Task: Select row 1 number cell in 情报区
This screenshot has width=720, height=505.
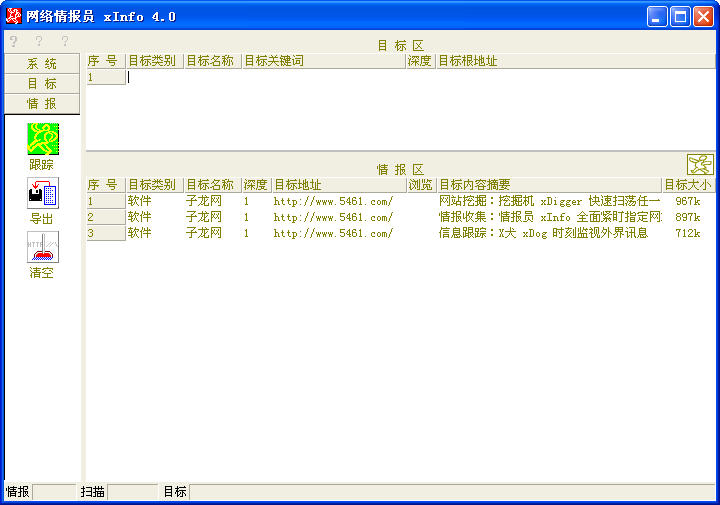Action: pyautogui.click(x=106, y=201)
